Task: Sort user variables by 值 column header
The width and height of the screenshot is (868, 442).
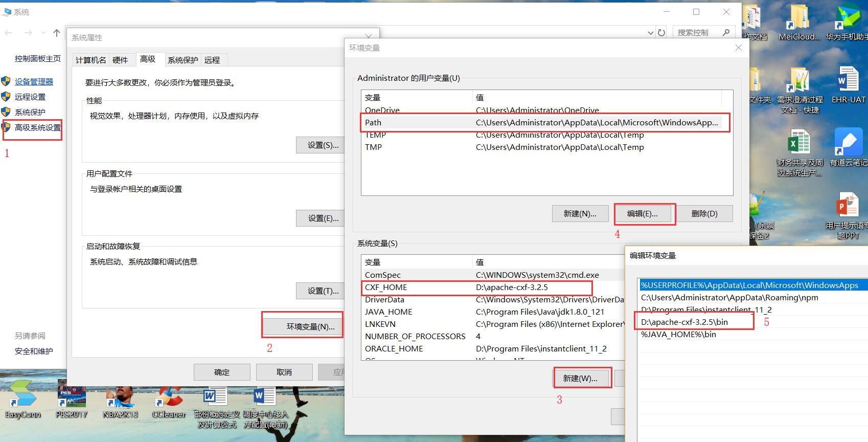Action: [x=597, y=97]
